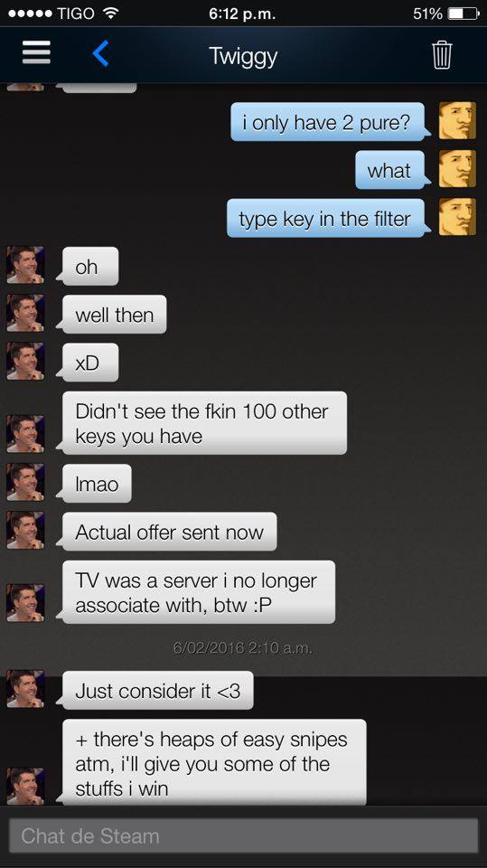The height and width of the screenshot is (868, 487).
Task: Tap Twiggy's avatar next to 'oh'
Action: [25, 265]
